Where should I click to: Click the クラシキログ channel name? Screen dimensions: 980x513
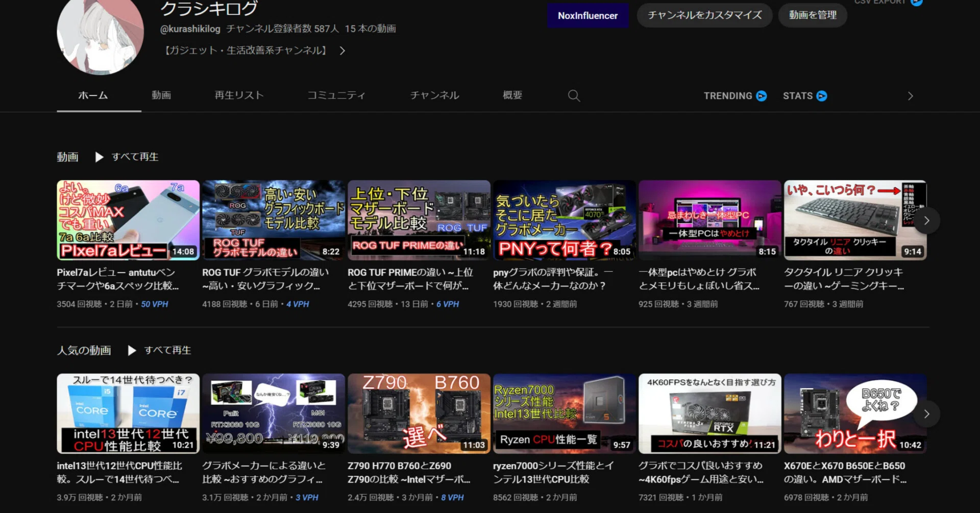tap(209, 8)
